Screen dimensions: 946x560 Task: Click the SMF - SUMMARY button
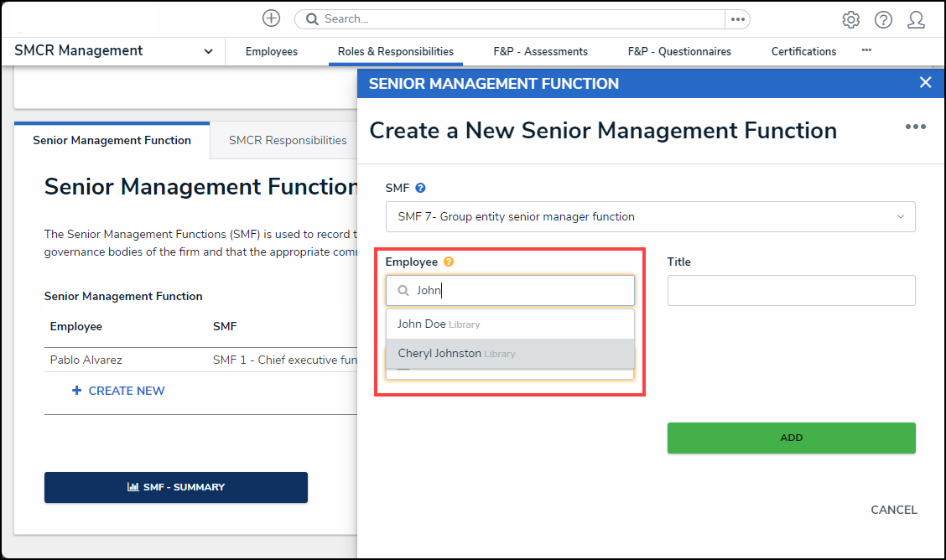click(176, 487)
